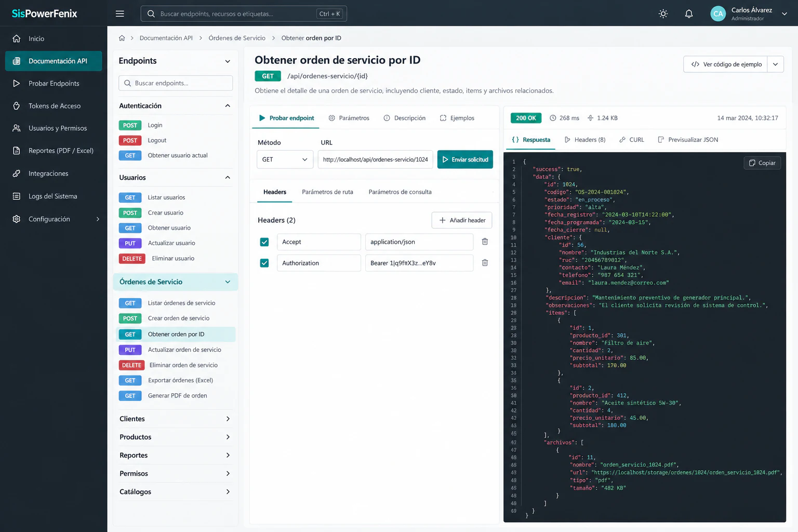Expand the Catálogos endpoint group
798x532 pixels.
coord(175,491)
